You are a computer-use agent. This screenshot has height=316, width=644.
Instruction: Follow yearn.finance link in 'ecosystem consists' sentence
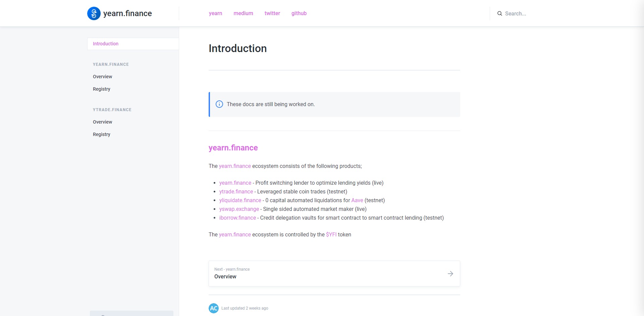tap(235, 166)
